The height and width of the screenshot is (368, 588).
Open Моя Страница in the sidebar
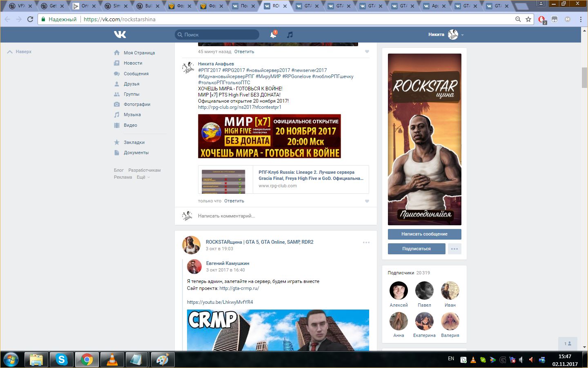pos(139,53)
